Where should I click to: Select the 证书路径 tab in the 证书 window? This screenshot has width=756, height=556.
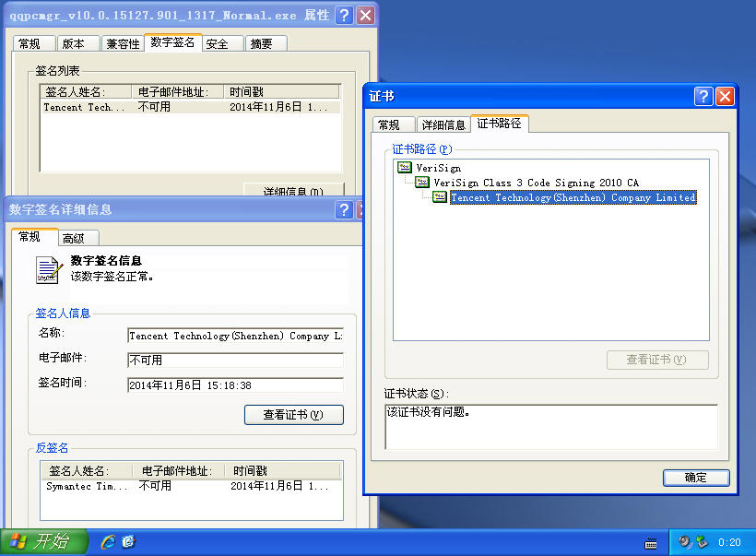[x=500, y=124]
